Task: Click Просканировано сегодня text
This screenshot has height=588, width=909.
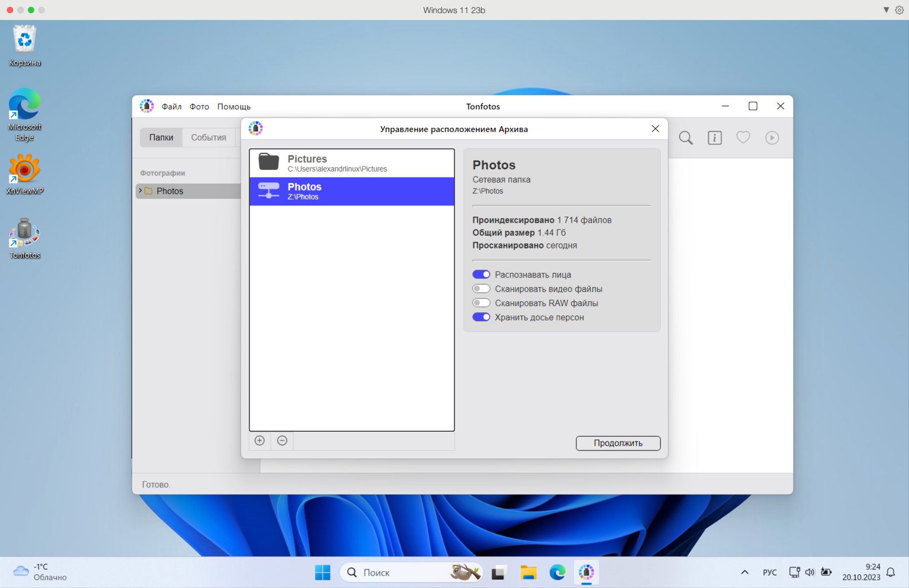Action: click(525, 245)
